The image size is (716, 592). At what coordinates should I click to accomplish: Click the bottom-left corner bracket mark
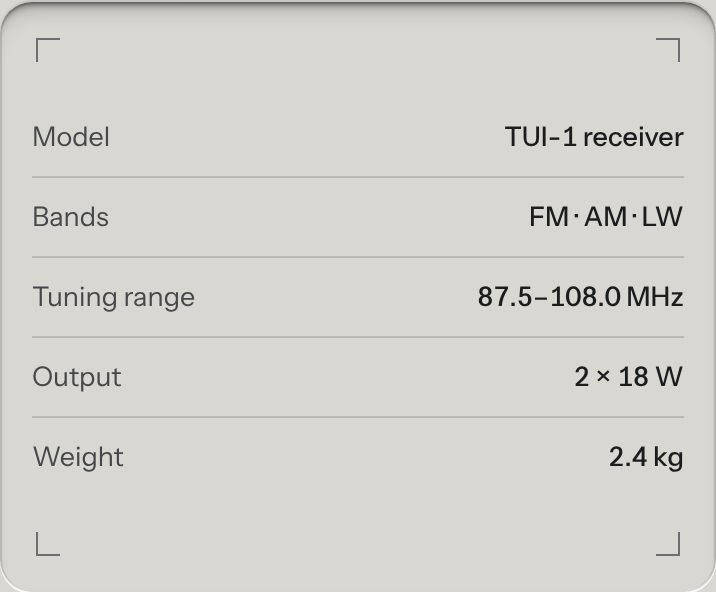[x=48, y=544]
